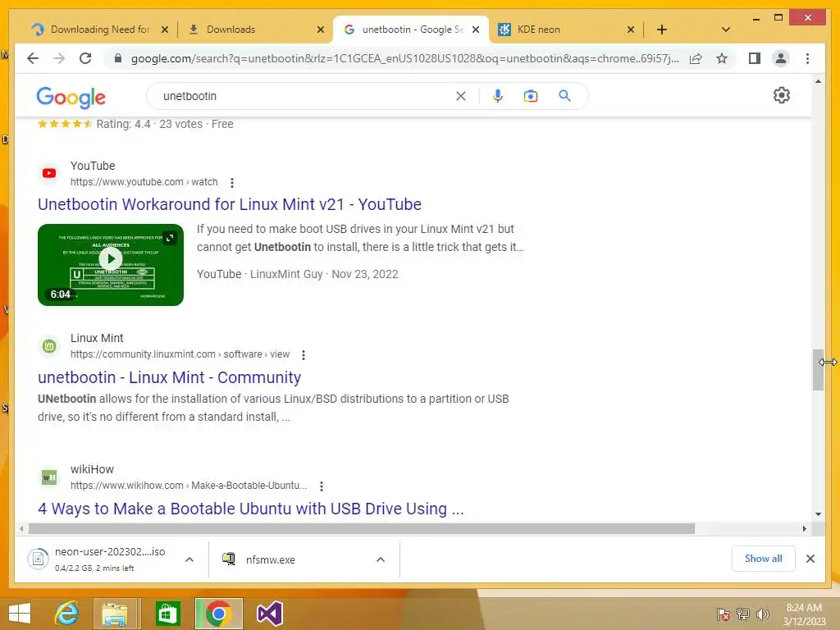
Task: Click the community.linuxmint.com URL text
Action: point(180,354)
